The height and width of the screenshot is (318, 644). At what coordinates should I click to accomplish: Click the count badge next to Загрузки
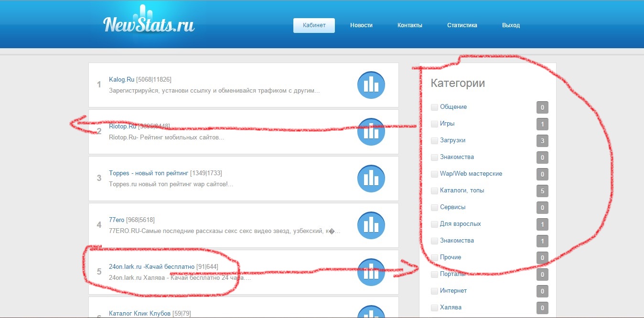(x=542, y=141)
